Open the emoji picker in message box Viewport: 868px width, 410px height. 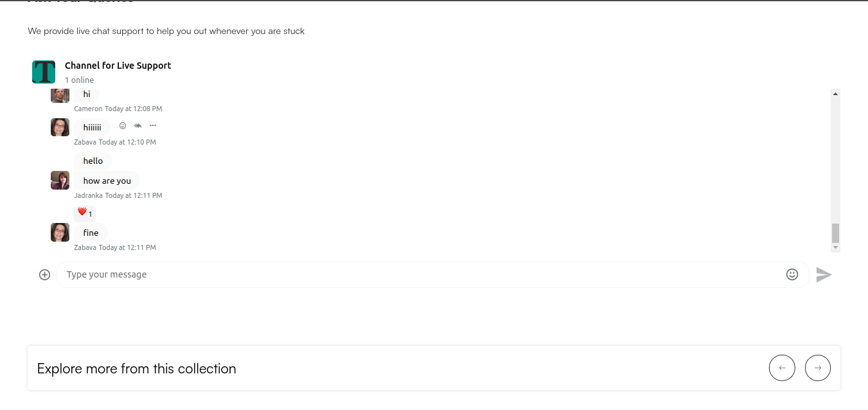coord(792,274)
